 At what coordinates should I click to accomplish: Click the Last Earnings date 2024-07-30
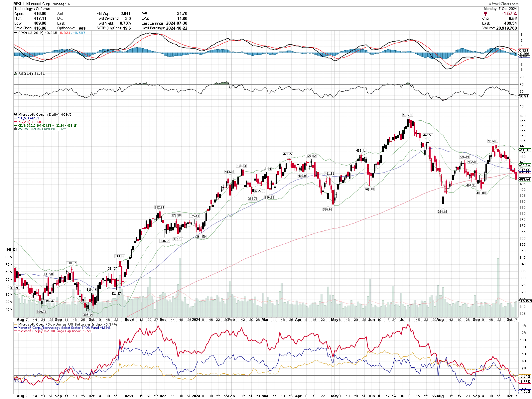(x=177, y=23)
